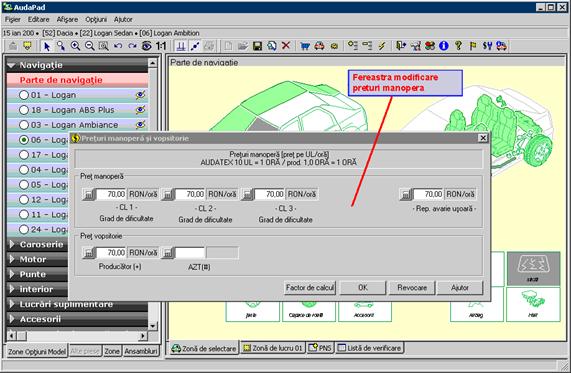The image size is (571, 373).
Task: Click the exit door toolbar icon
Action: (x=401, y=46)
